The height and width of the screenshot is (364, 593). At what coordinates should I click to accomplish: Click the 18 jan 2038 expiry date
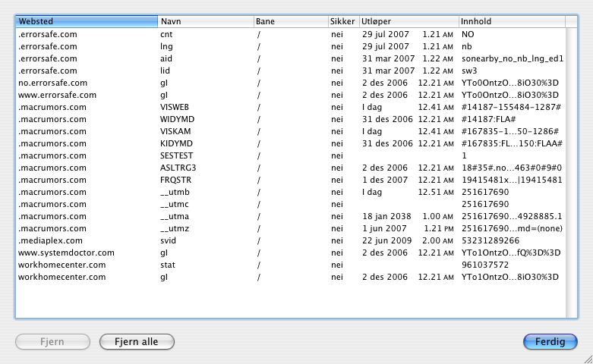point(386,216)
